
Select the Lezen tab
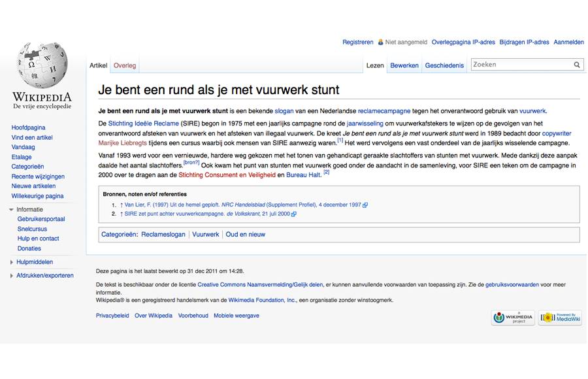374,65
